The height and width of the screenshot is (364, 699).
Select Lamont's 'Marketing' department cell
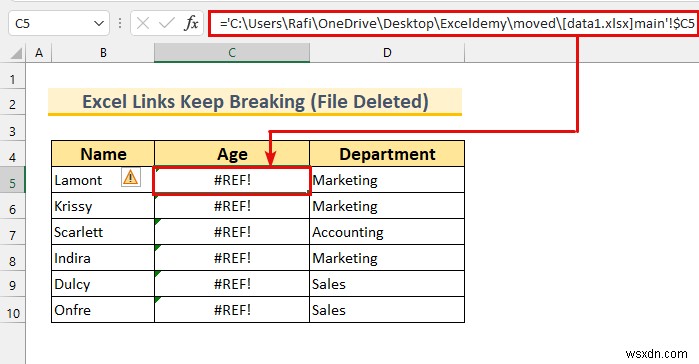click(387, 180)
